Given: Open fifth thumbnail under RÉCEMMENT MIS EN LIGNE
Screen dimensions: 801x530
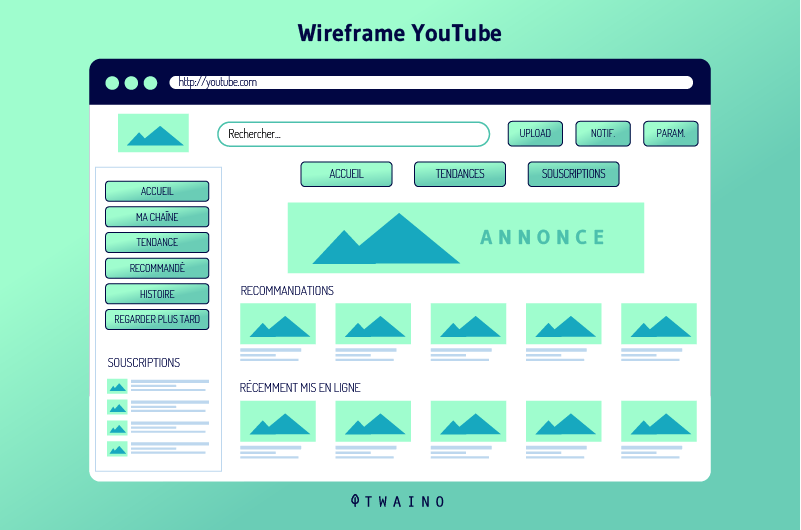Looking at the screenshot, I should [x=659, y=421].
